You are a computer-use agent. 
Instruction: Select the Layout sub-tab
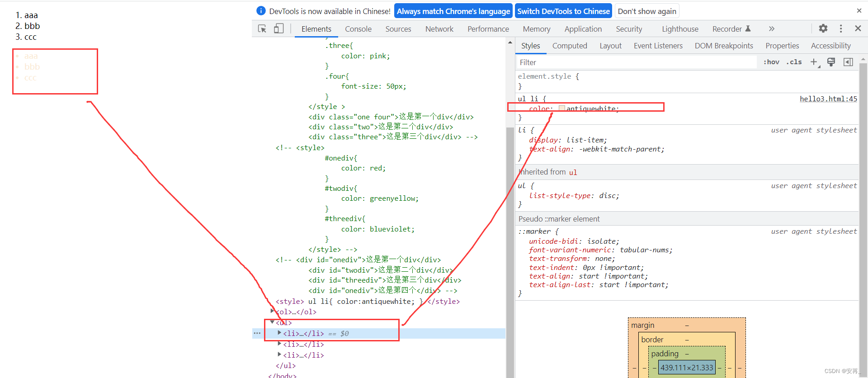tap(610, 46)
